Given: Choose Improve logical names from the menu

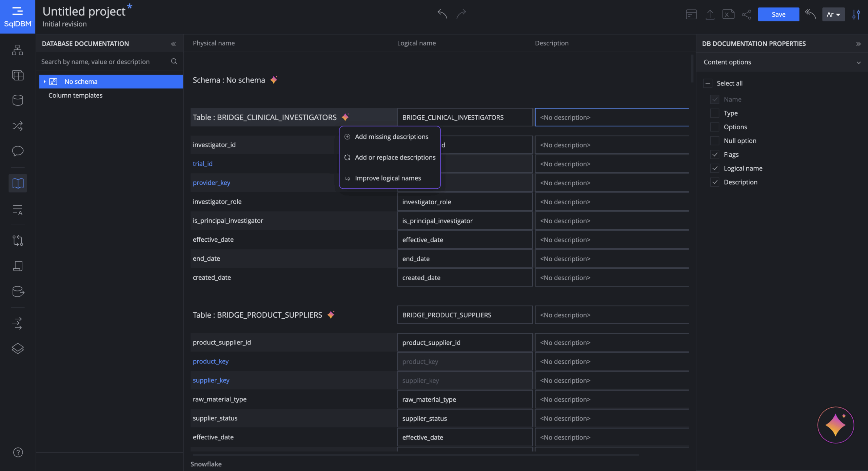Looking at the screenshot, I should tap(388, 178).
